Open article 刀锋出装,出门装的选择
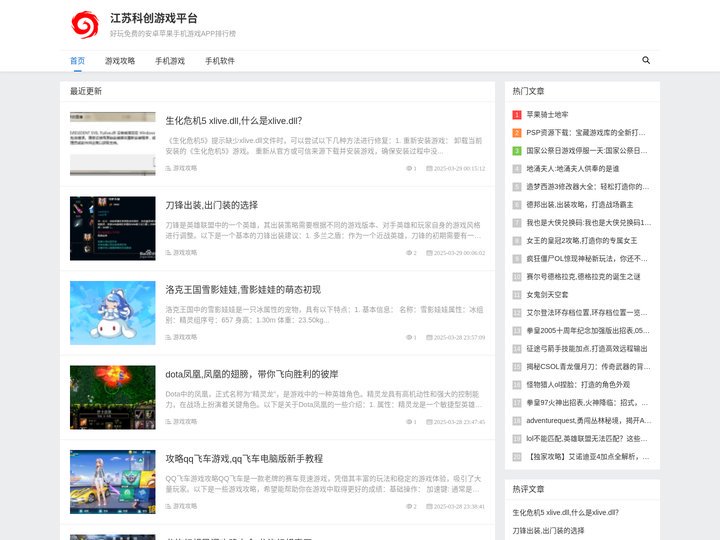Image resolution: width=720 pixels, height=540 pixels. point(212,205)
